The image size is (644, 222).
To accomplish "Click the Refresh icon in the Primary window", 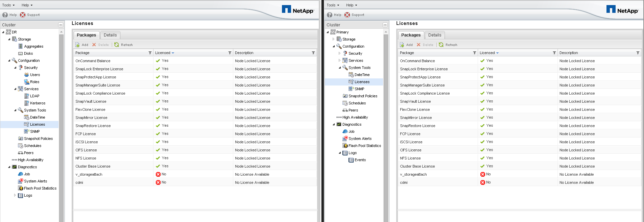I will (441, 45).
